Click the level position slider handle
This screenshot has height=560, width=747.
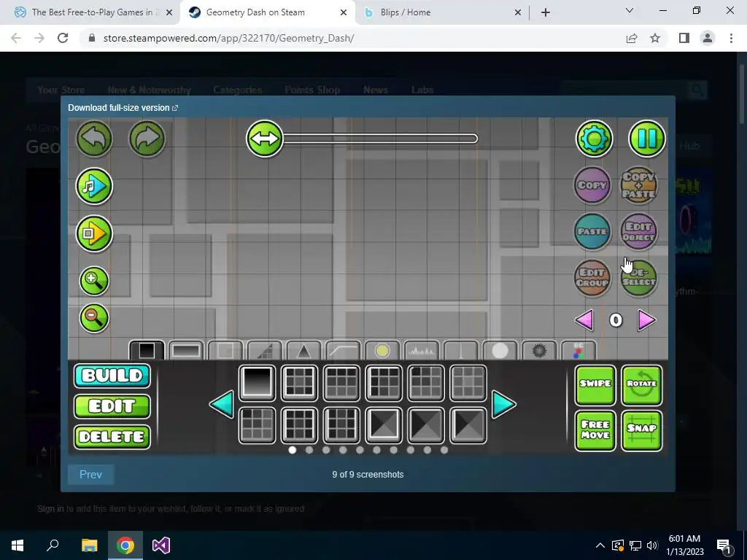click(264, 139)
